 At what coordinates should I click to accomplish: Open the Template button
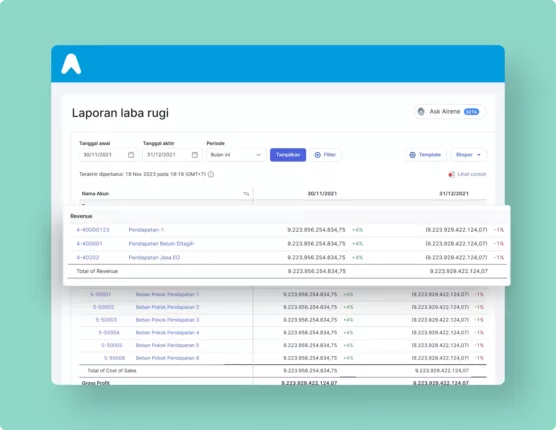pos(425,155)
